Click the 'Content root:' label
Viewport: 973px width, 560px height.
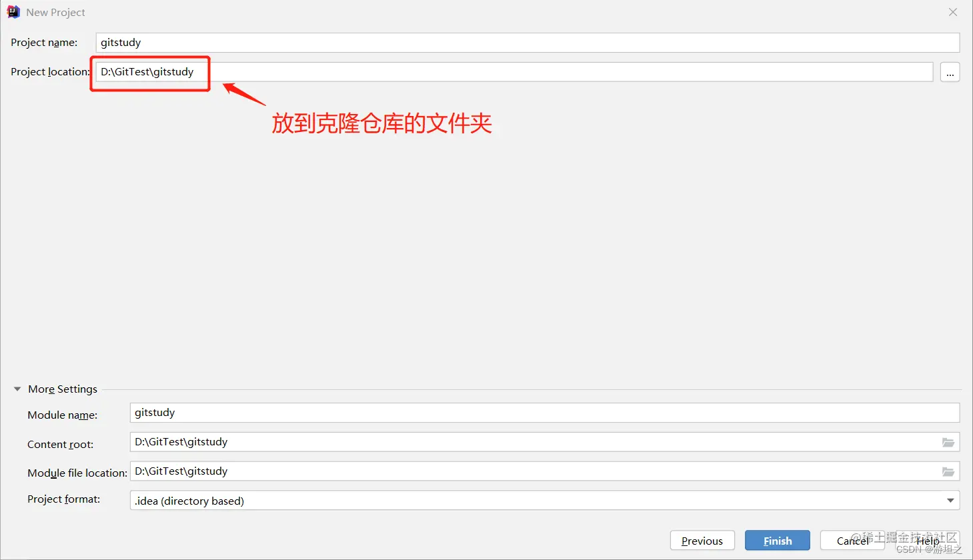pos(60,445)
